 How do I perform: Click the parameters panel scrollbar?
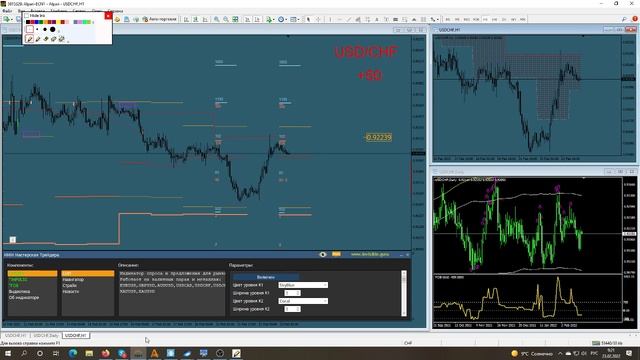(x=404, y=293)
